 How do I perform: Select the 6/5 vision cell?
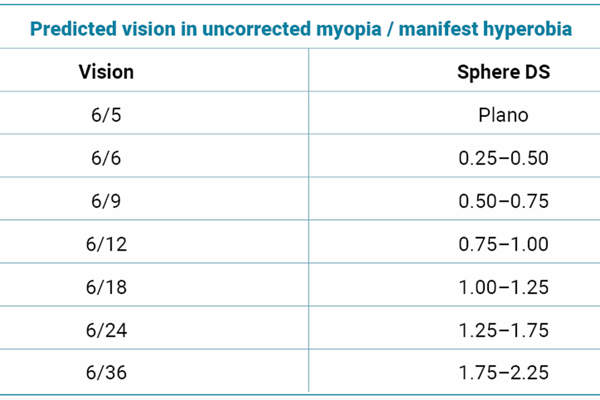(105, 115)
